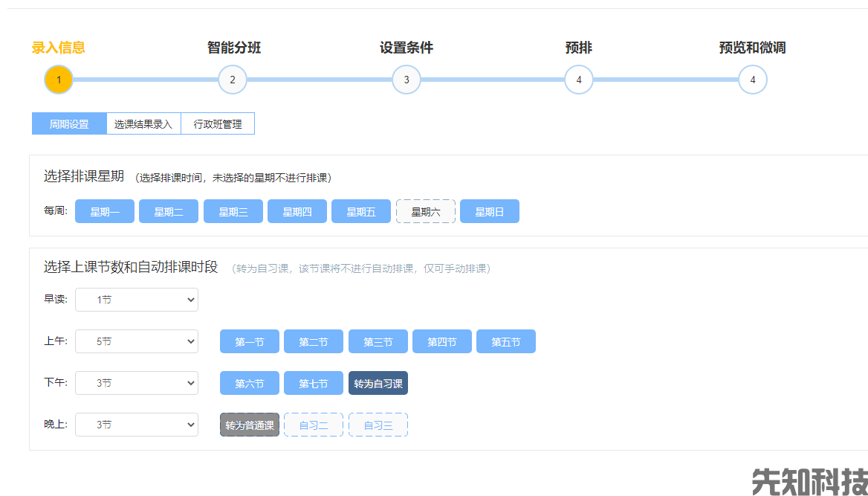Switch to 选课结果录入 tab
Viewport: 868px width, 496px height.
143,123
